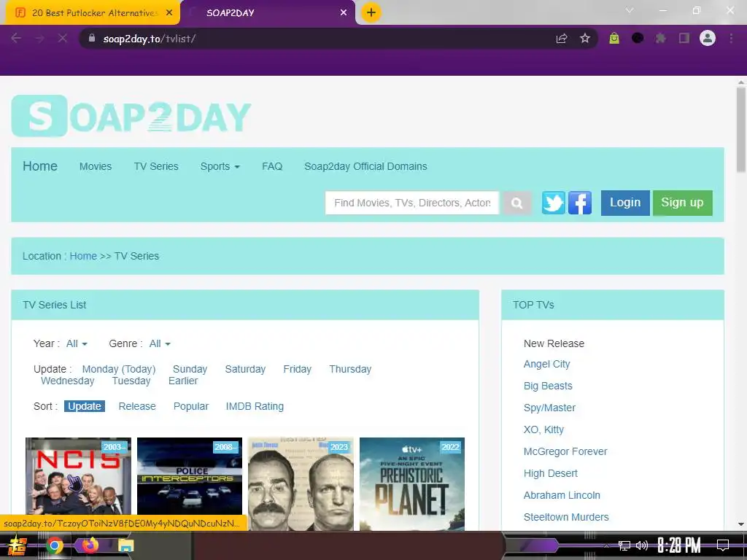Stop page loading with X button

point(63,38)
